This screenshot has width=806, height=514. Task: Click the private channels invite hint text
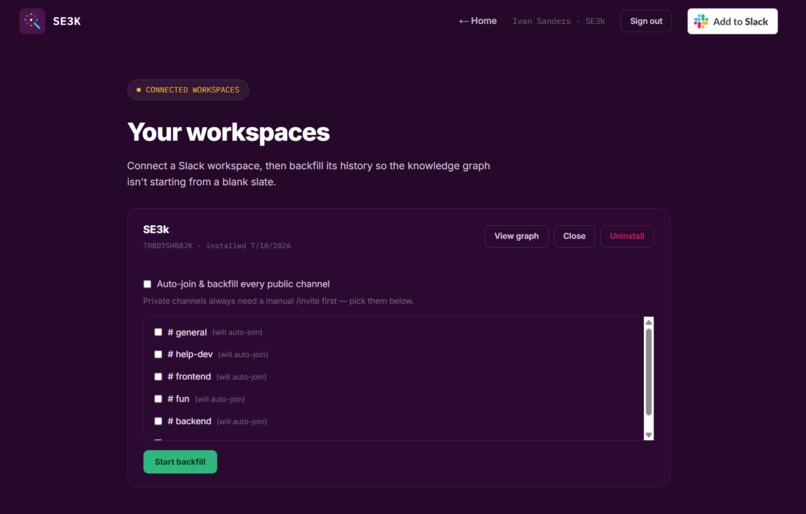[278, 301]
